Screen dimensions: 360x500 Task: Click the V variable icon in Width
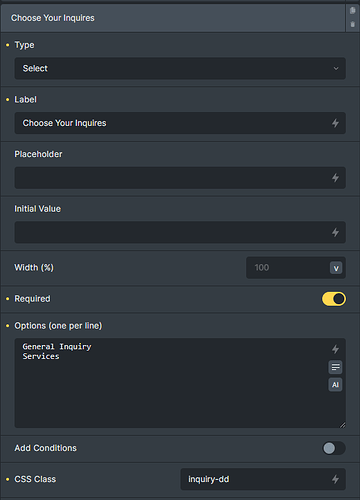[x=336, y=268]
